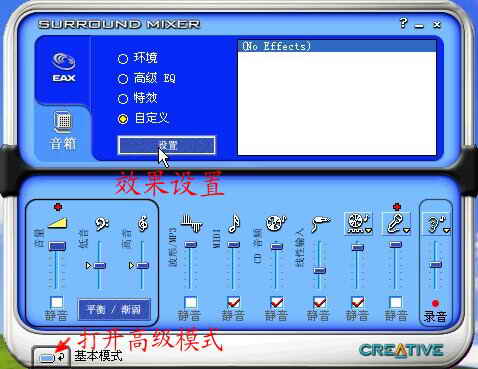Click the bass clef icon
The image size is (478, 369).
[x=102, y=224]
